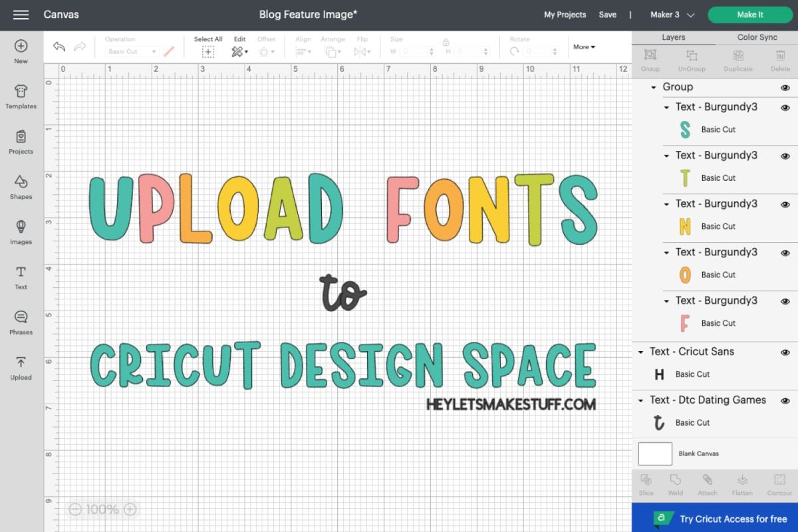Collapse the F Burgundy3 text layer

(x=666, y=302)
